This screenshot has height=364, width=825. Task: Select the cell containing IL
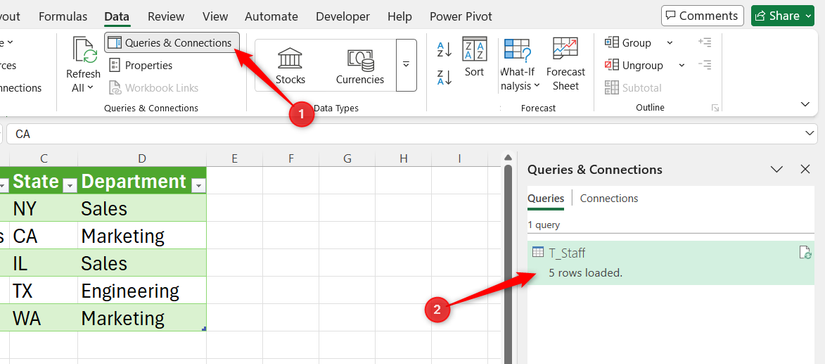tap(44, 263)
